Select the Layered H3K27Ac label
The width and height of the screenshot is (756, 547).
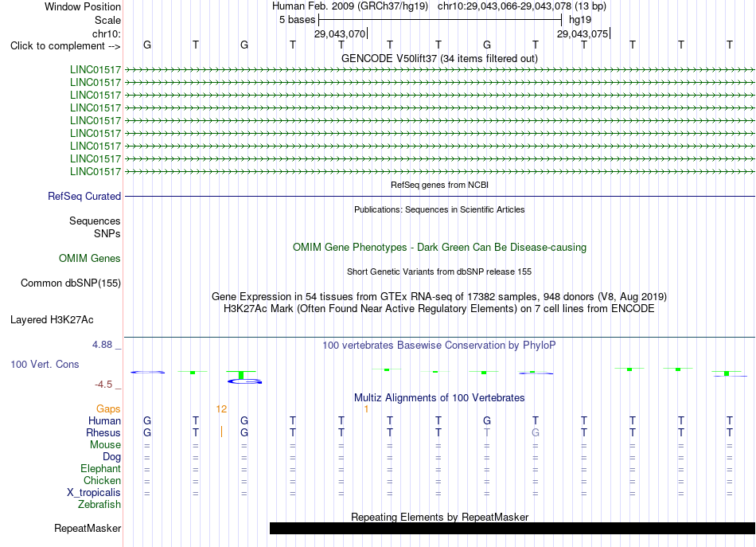[52, 320]
